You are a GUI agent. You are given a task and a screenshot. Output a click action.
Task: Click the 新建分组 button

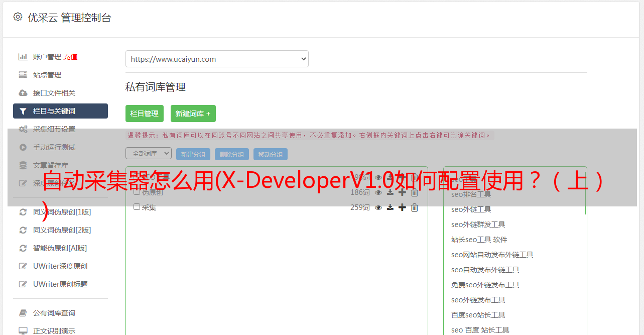(x=193, y=154)
